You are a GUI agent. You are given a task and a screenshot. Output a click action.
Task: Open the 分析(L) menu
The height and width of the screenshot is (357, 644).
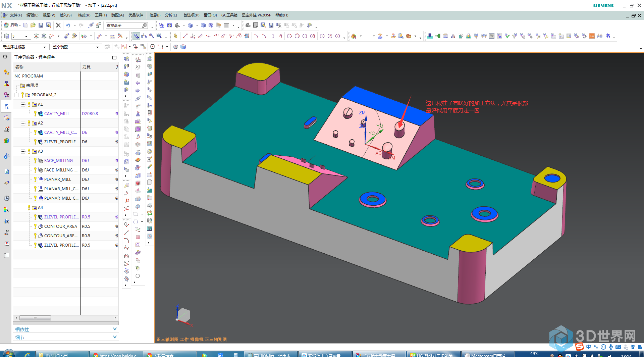pos(171,15)
